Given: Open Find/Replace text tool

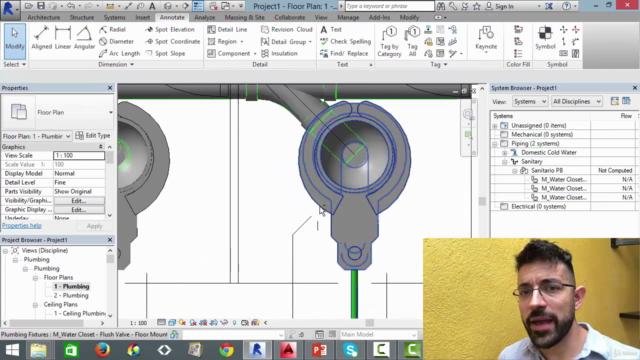Looking at the screenshot, I should 344,53.
